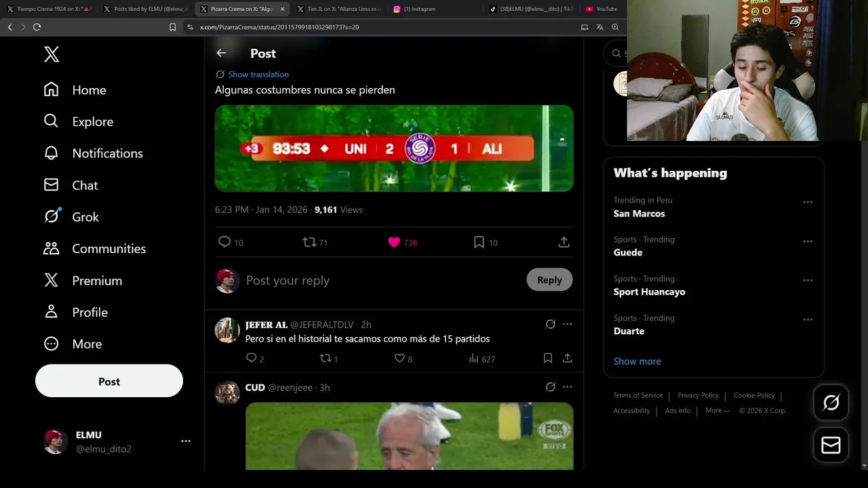Open ELMU account menu three dots
The height and width of the screenshot is (488, 868).
(186, 441)
